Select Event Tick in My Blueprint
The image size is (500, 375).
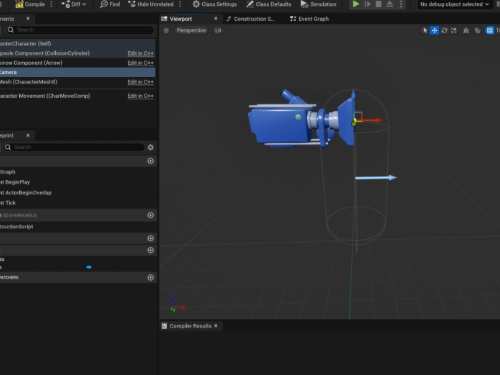[8, 203]
